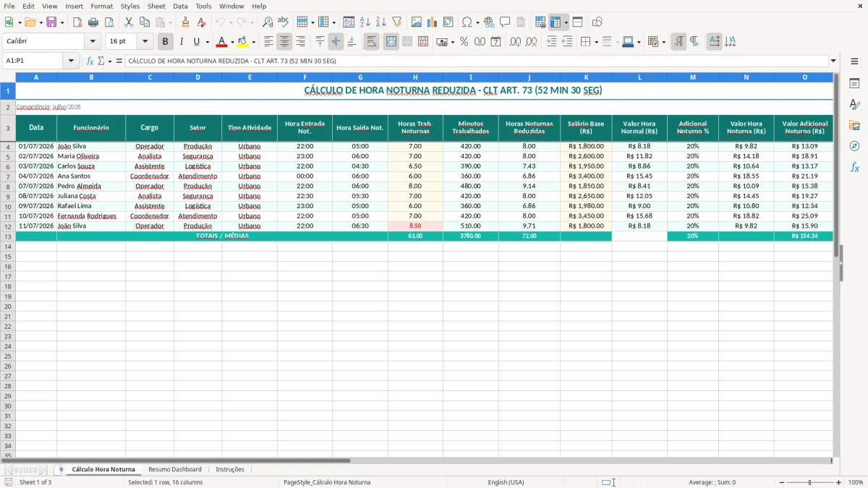Open Background Color dropdown arrow
Screen dimensions: 868x488
tap(254, 42)
